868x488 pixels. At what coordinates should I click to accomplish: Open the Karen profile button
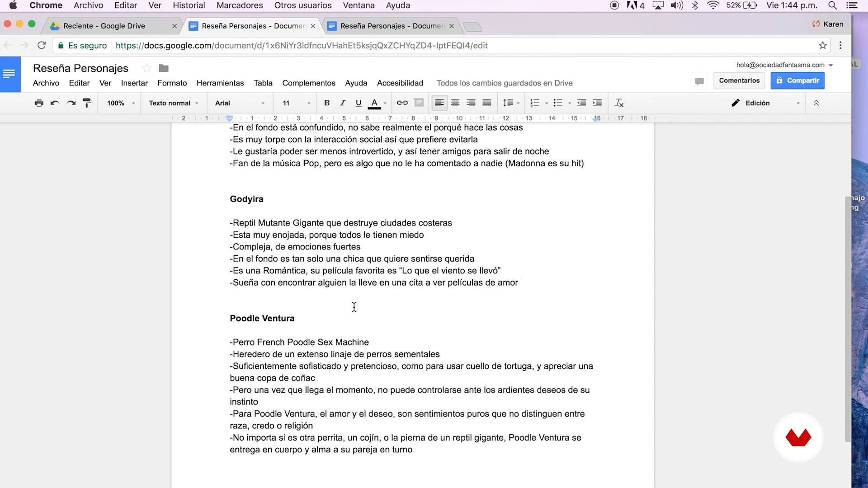pyautogui.click(x=828, y=24)
